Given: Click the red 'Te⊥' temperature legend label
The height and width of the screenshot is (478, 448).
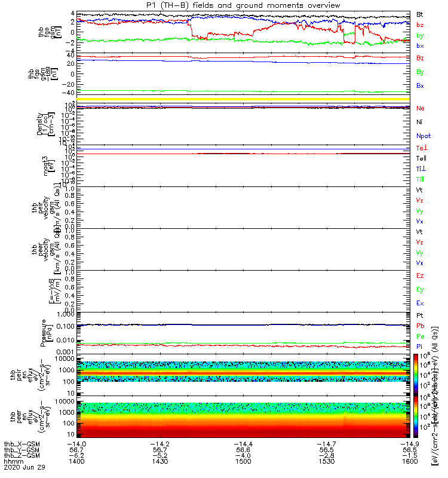Looking at the screenshot, I should [x=422, y=148].
